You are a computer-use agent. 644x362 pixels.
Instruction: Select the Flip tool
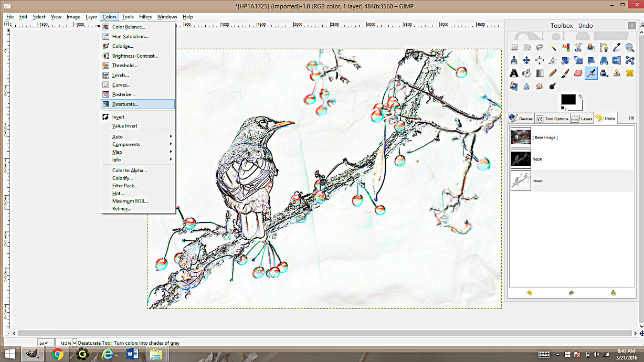click(617, 60)
